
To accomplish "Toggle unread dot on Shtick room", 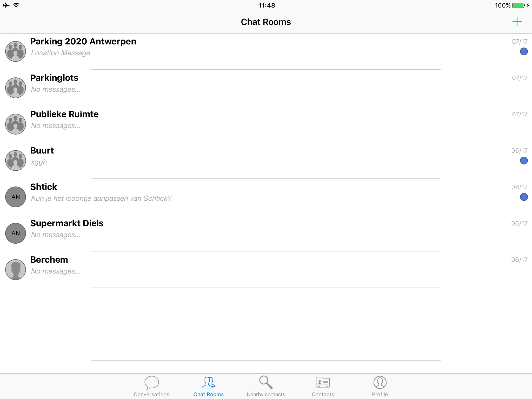I will [523, 197].
